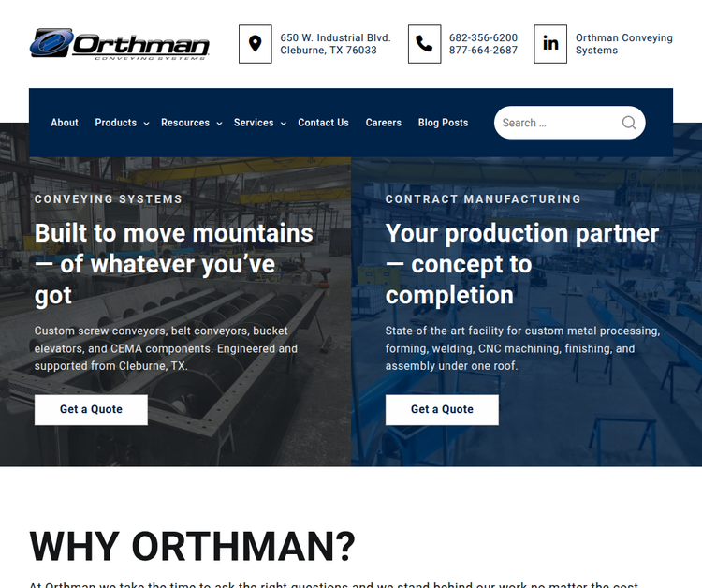Expand the Products dropdown chevron
The width and height of the screenshot is (702, 588).
coord(147,124)
